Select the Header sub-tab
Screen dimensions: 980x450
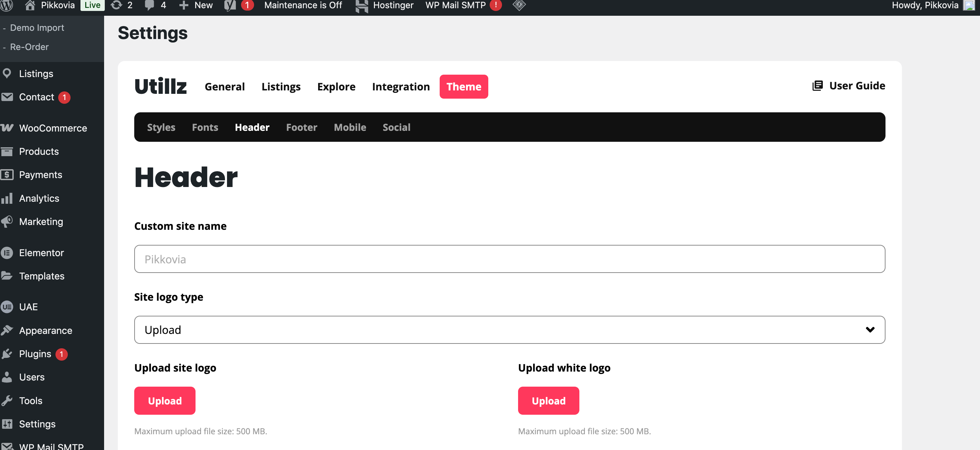252,127
